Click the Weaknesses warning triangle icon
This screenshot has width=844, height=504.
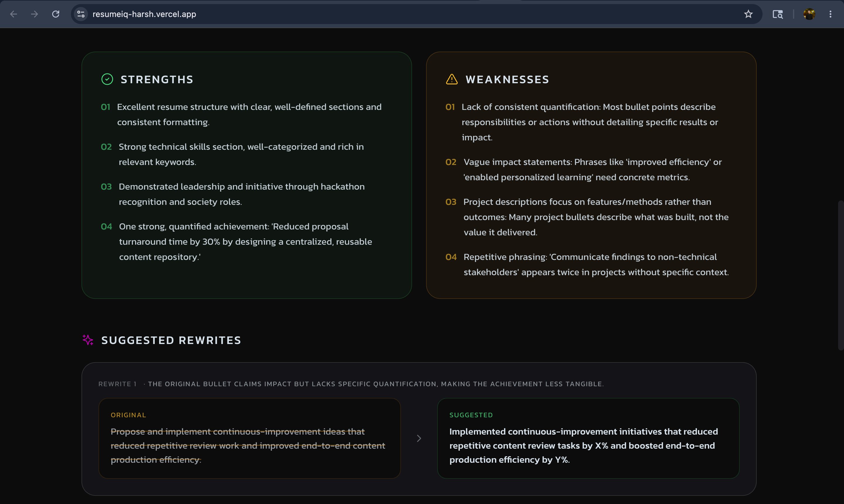pos(452,79)
